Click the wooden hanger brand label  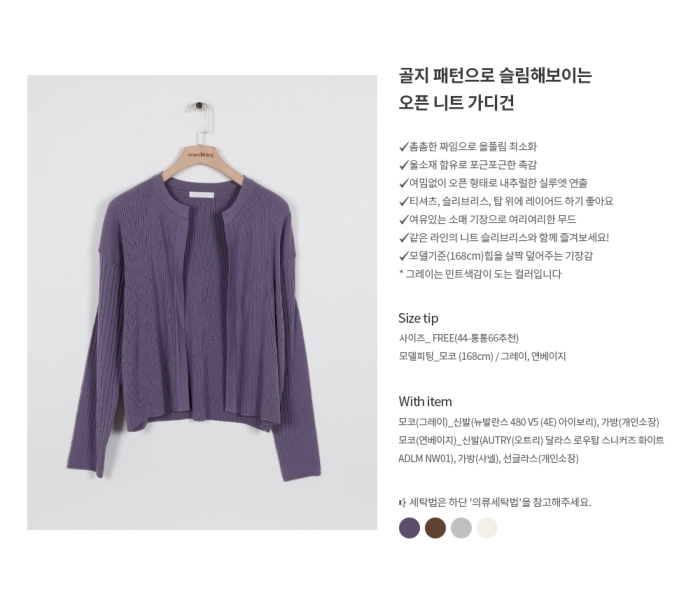(200, 155)
